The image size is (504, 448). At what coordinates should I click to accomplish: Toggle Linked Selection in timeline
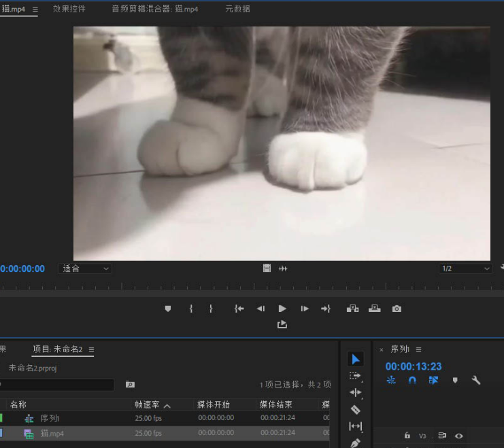433,381
